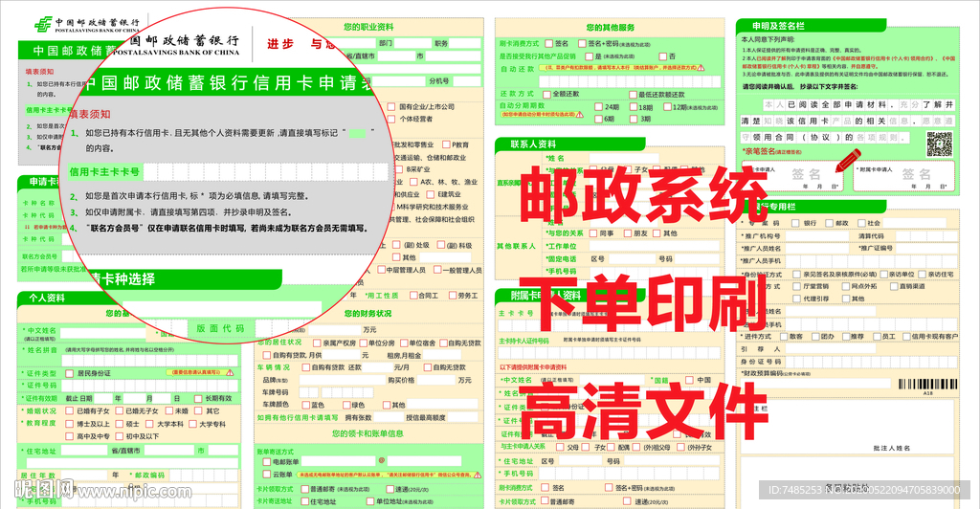
Task: Select 最低还款额还款 option
Action: click(x=632, y=95)
